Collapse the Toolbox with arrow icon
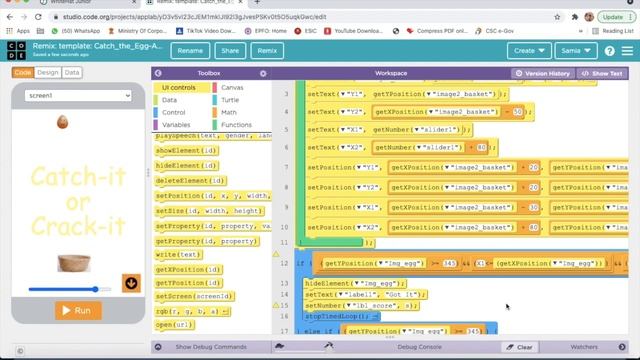 (x=158, y=73)
